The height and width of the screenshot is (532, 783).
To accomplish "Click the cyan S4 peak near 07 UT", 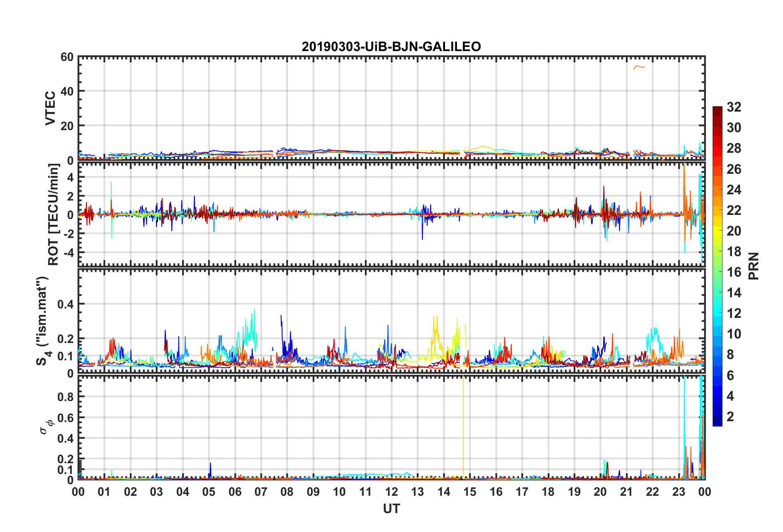I will pyautogui.click(x=254, y=310).
